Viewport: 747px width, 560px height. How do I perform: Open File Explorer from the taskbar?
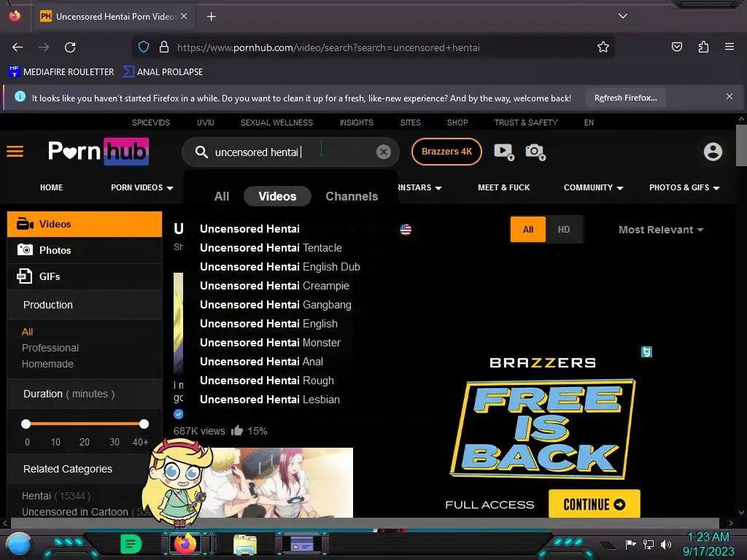pyautogui.click(x=245, y=545)
